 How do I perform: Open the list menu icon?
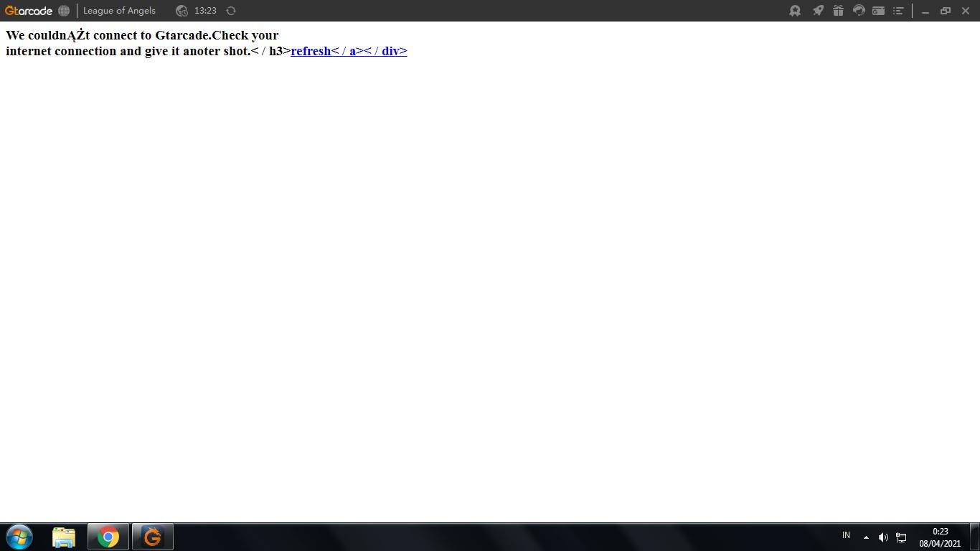coord(897,11)
